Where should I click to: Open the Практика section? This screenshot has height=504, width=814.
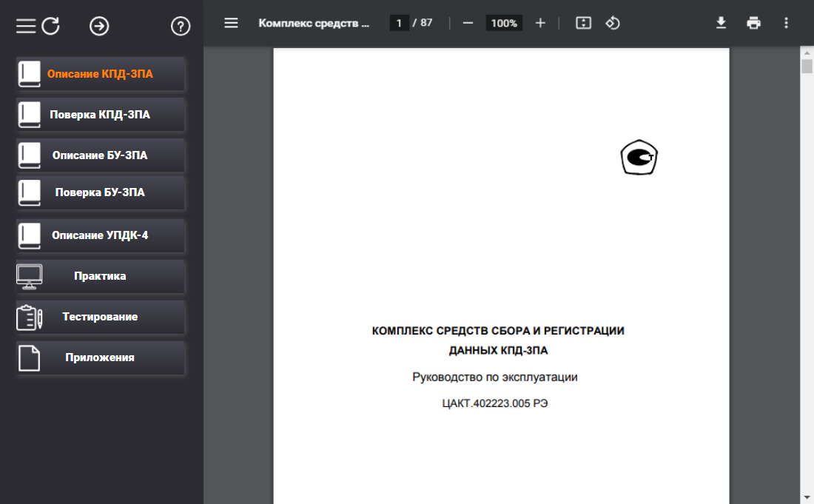[101, 276]
